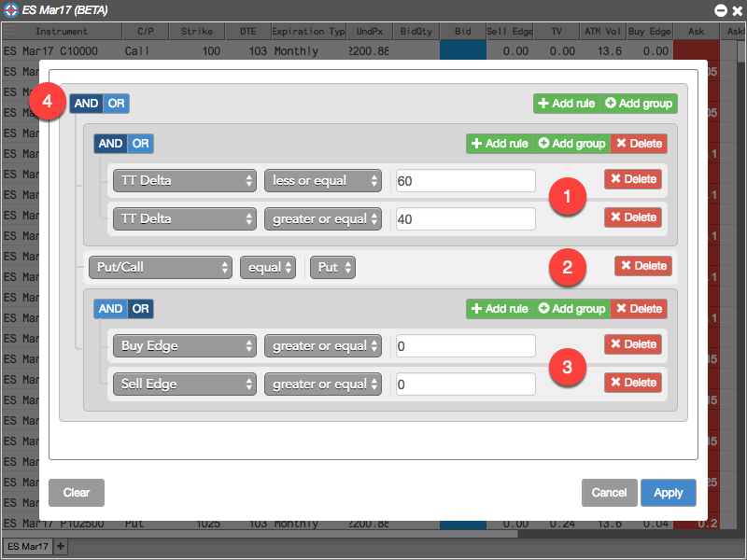Add group inside the Buy Edge group
The image size is (747, 560).
click(x=571, y=309)
